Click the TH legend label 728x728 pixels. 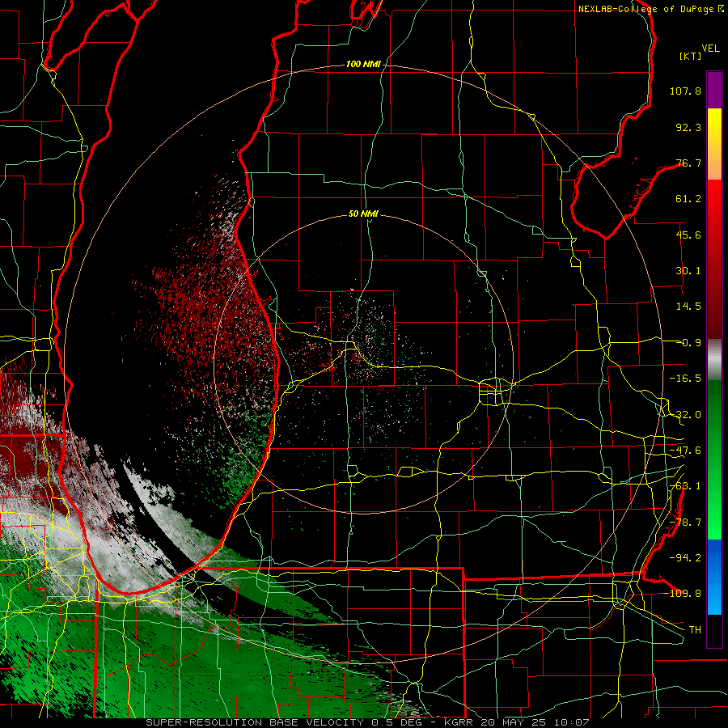pos(695,630)
